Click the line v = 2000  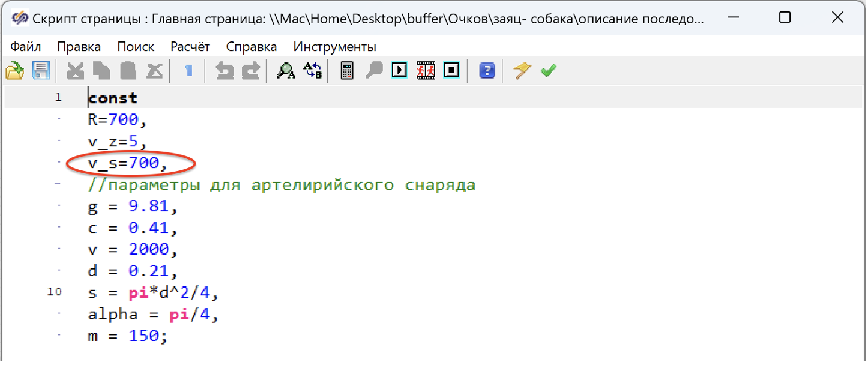point(133,249)
